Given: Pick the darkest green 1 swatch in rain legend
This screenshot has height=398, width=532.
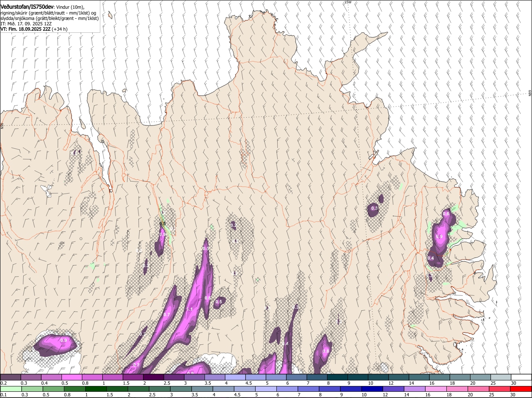Looking at the screenshot, I should click(x=96, y=389).
